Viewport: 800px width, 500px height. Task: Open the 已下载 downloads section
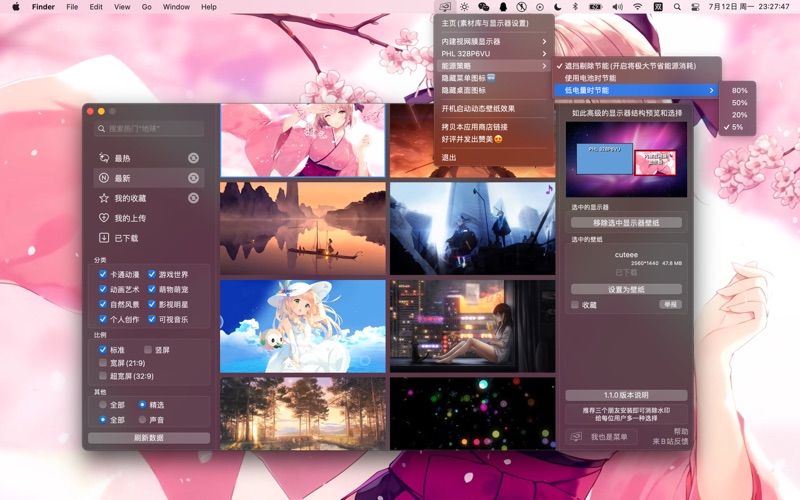point(126,238)
